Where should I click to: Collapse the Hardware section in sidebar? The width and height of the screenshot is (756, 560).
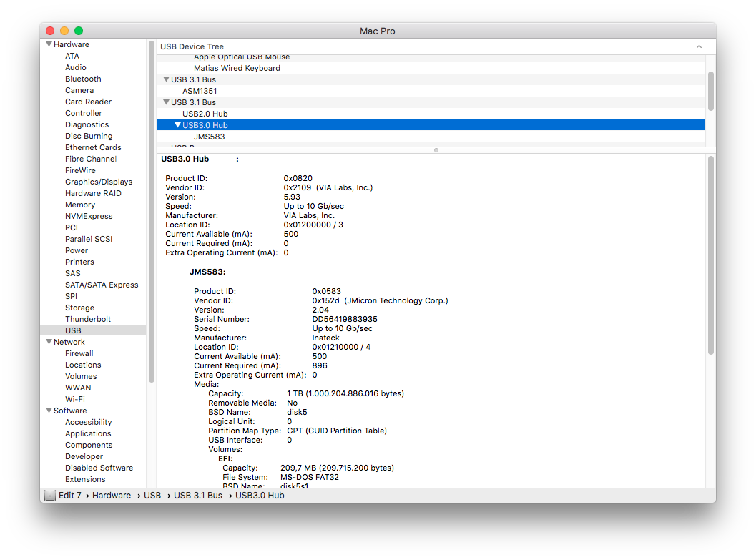pos(49,44)
